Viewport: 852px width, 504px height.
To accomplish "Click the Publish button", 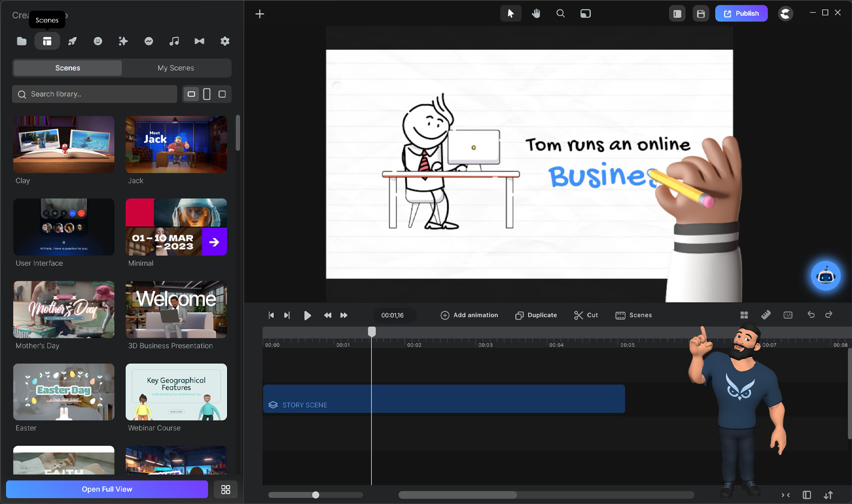I will click(x=741, y=14).
